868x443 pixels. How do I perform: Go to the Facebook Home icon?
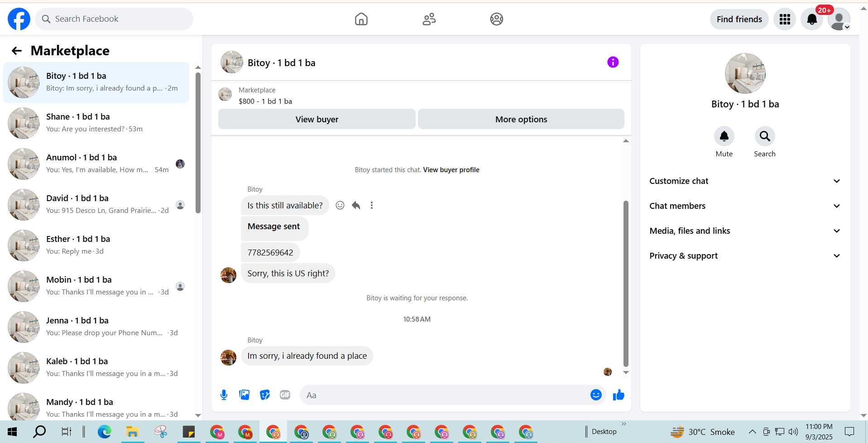(x=361, y=19)
